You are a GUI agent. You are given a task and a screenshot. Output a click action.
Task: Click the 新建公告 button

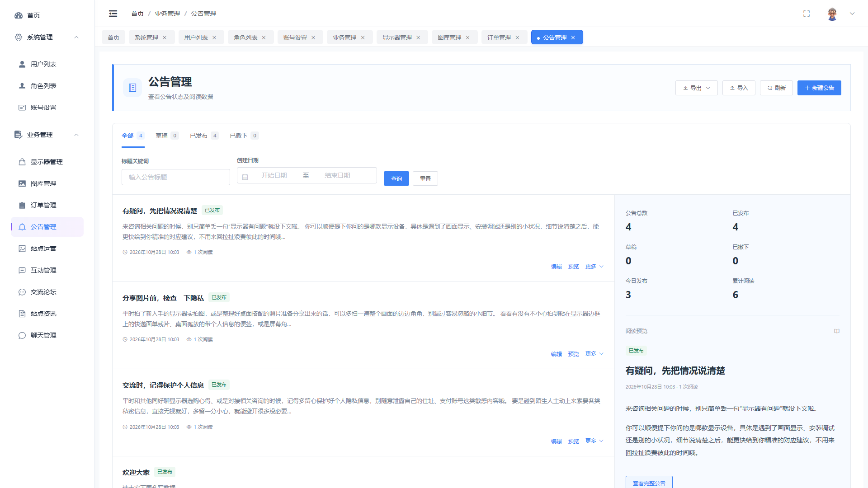point(819,88)
